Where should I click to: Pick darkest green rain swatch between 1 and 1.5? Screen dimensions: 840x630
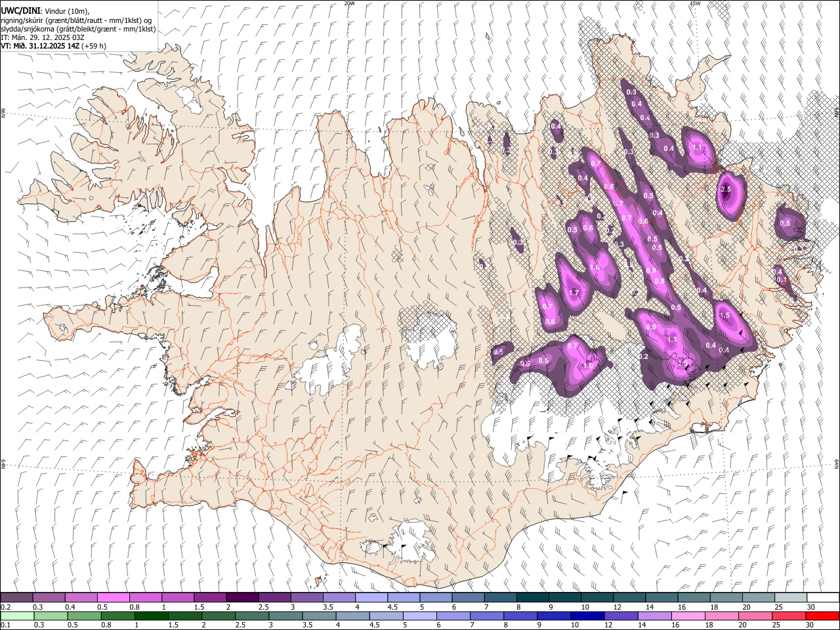click(151, 616)
